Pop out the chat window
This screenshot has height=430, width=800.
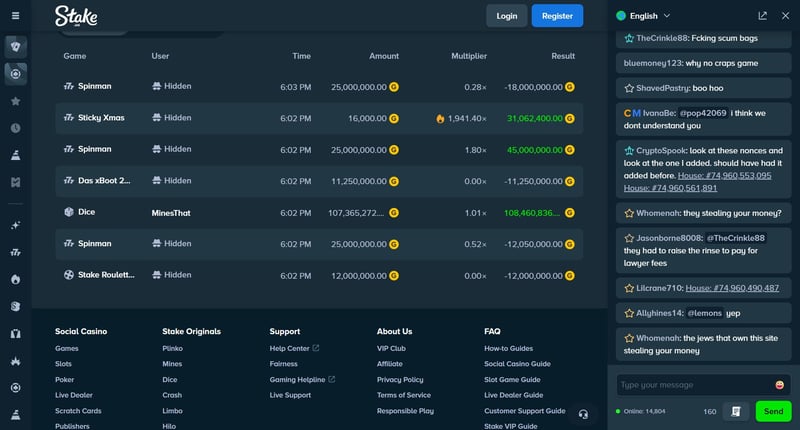(763, 16)
